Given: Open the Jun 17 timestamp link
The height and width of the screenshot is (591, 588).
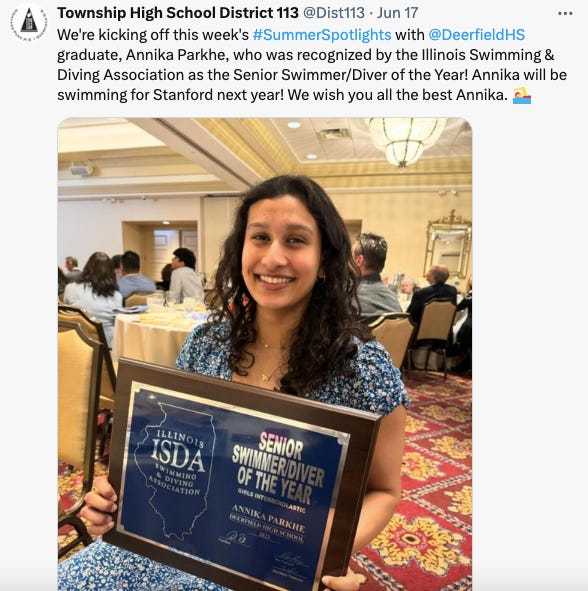Looking at the screenshot, I should pos(397,13).
